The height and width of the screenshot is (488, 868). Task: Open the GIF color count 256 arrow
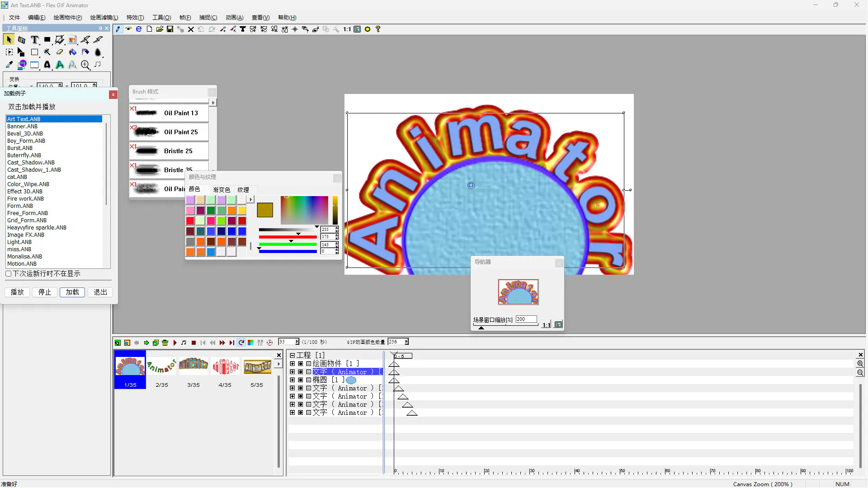click(406, 342)
